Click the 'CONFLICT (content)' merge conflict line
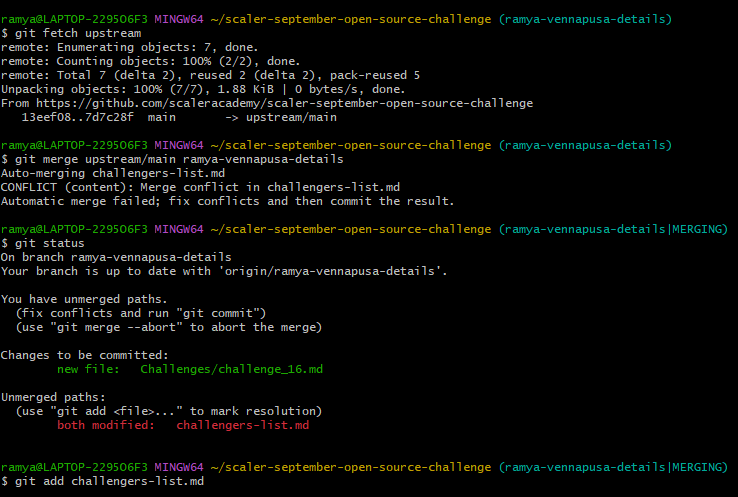This screenshot has height=497, width=738. [x=201, y=187]
